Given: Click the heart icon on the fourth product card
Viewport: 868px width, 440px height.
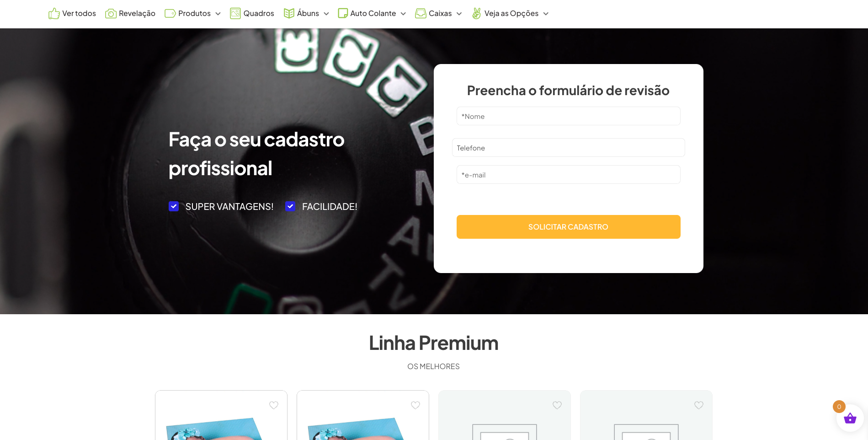Looking at the screenshot, I should [699, 405].
